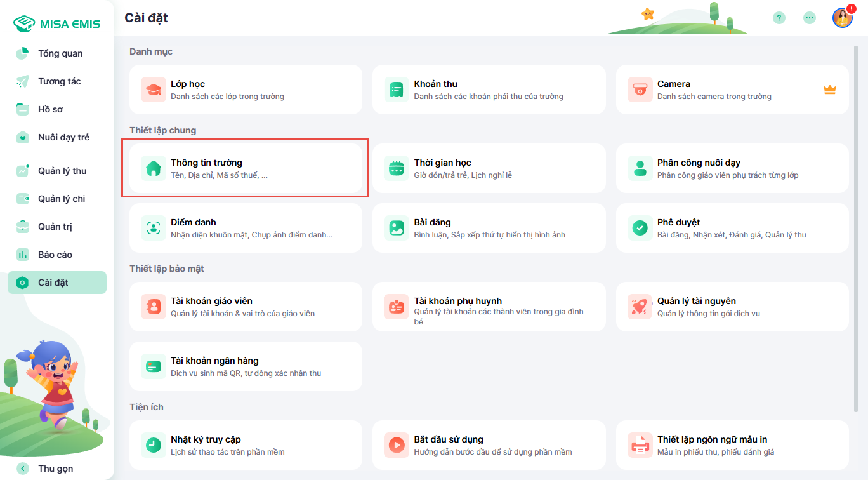
Task: Open Nuôi dạy trẻ sidebar item
Action: [x=63, y=137]
